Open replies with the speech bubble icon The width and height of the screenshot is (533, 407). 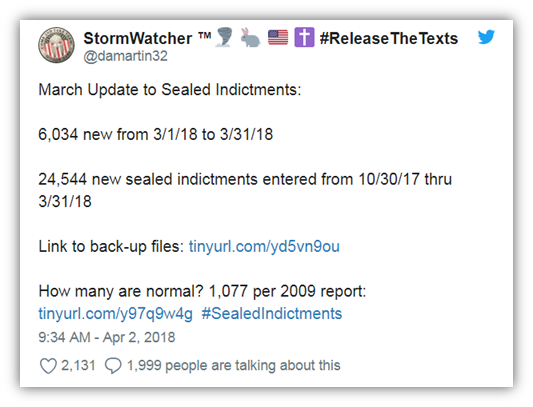[113, 366]
